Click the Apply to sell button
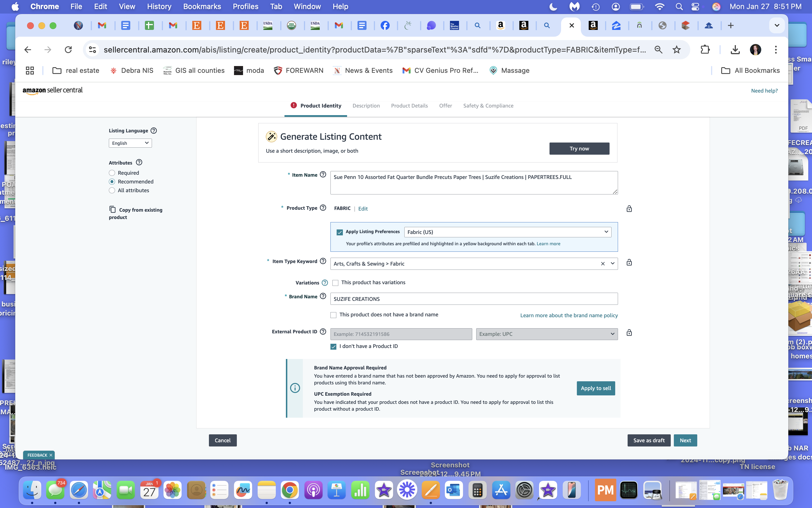The width and height of the screenshot is (812, 508). pos(595,388)
